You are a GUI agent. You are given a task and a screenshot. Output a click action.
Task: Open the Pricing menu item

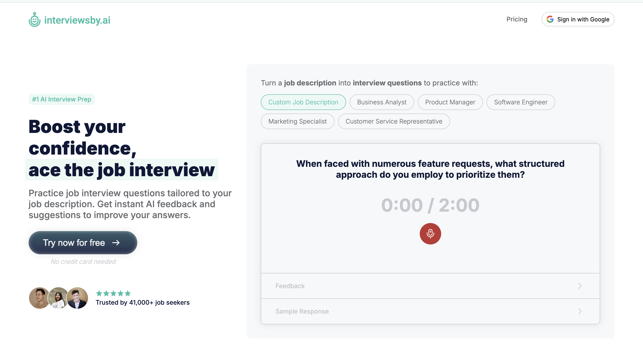click(517, 19)
